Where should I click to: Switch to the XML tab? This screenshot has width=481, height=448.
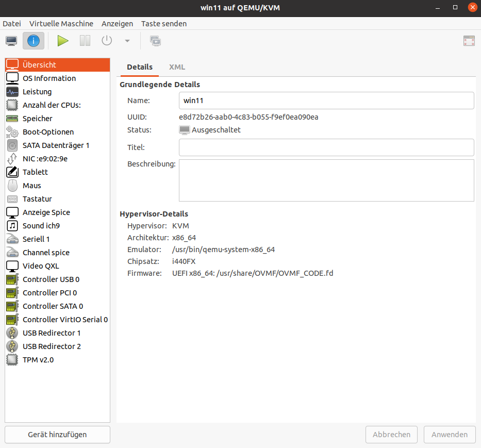coord(177,67)
